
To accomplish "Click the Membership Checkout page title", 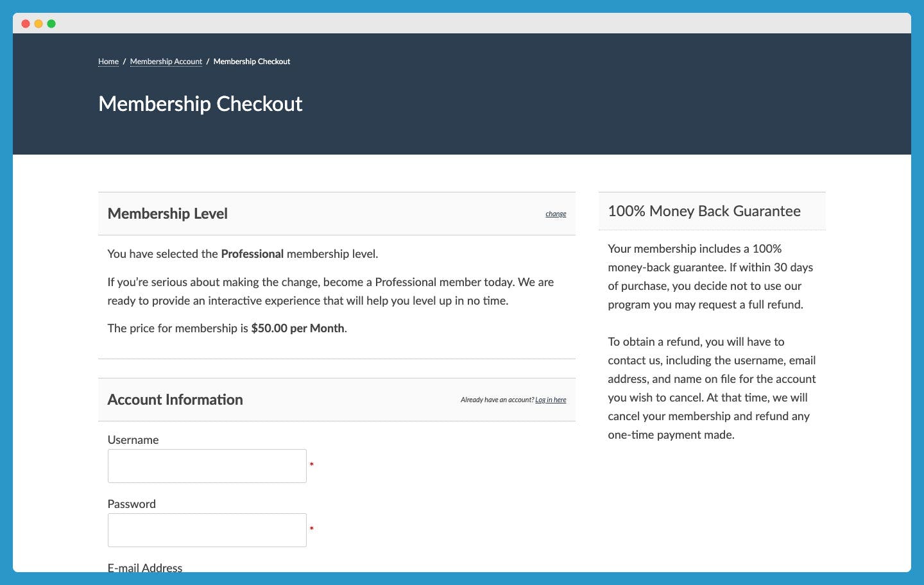I will click(x=200, y=103).
